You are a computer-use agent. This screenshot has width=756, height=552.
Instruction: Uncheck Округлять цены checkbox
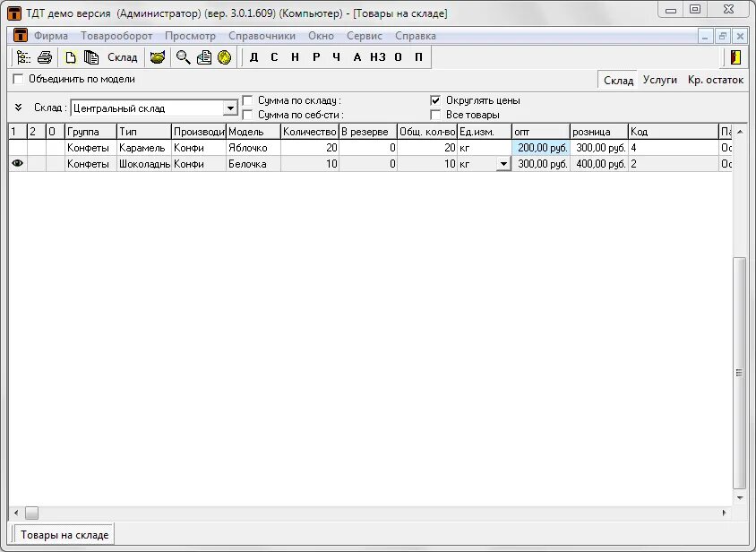435,100
